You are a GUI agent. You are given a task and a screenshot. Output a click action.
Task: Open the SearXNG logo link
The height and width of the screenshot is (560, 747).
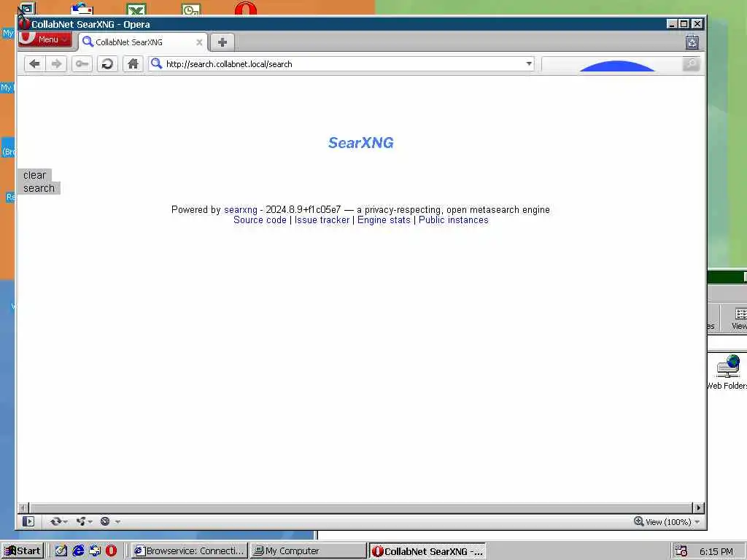coord(360,142)
